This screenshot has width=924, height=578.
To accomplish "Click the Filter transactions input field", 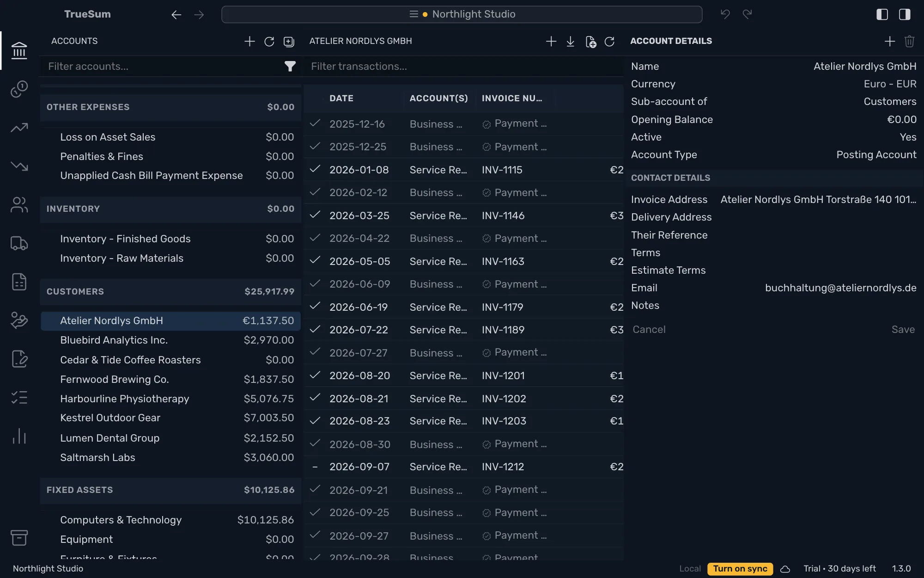I will tap(464, 67).
